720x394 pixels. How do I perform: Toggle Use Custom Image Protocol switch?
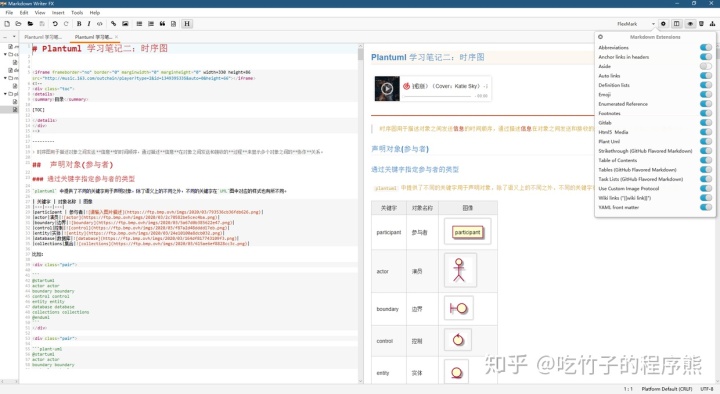point(705,188)
